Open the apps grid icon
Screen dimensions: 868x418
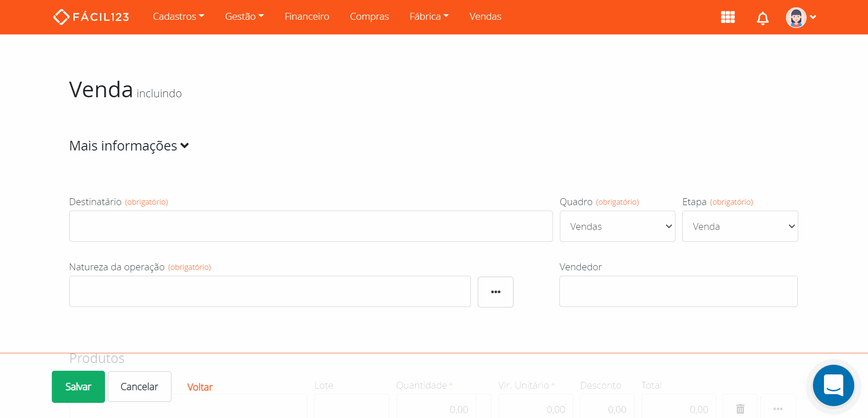tap(728, 17)
